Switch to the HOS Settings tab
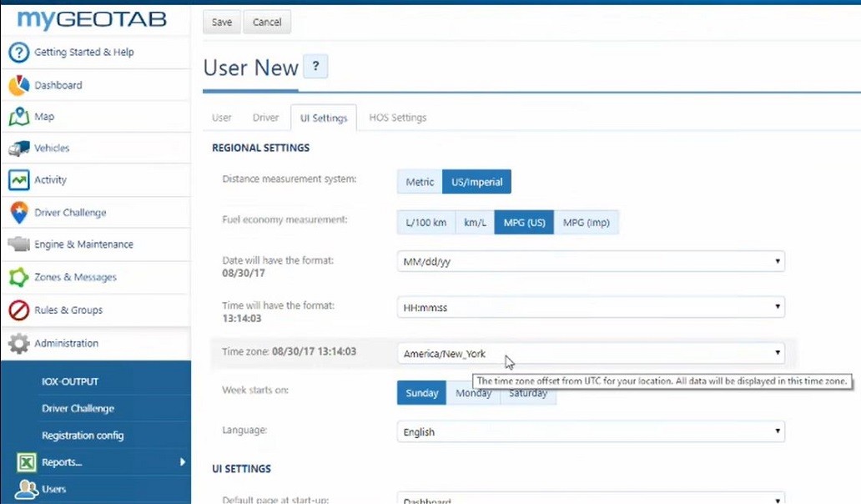The image size is (861, 504). (397, 118)
